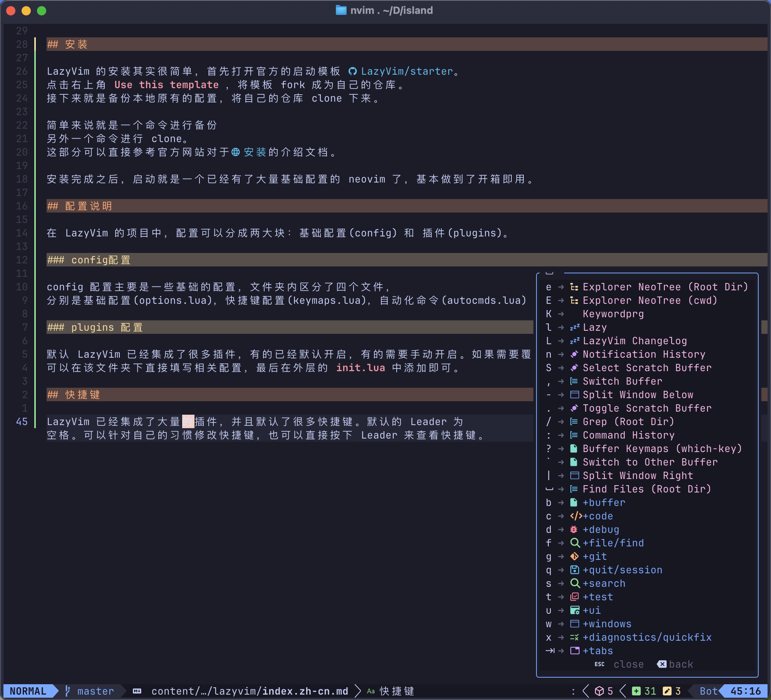Click the +git diamond icon

575,556
